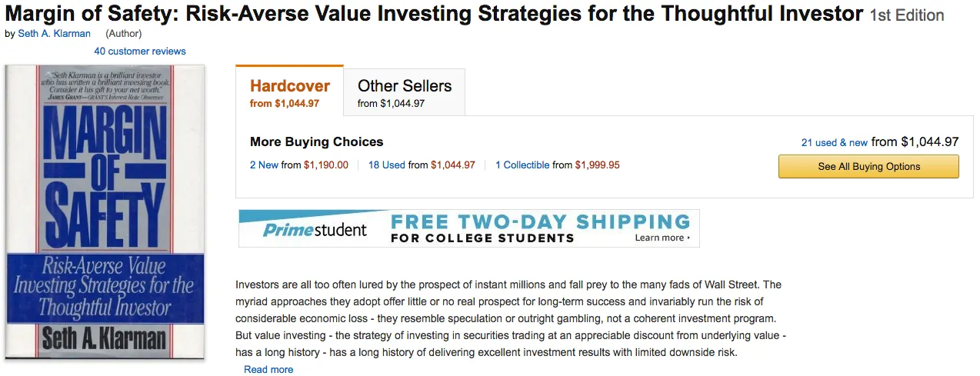Select the Hardcover tab

[289, 92]
